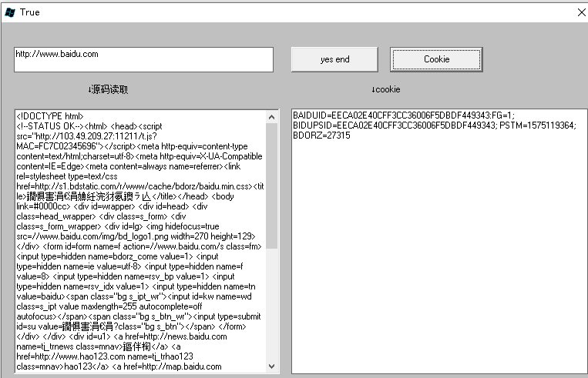Click the 'class=s_ipt value maxlength=255 autocomplete=off' line

click(x=109, y=306)
